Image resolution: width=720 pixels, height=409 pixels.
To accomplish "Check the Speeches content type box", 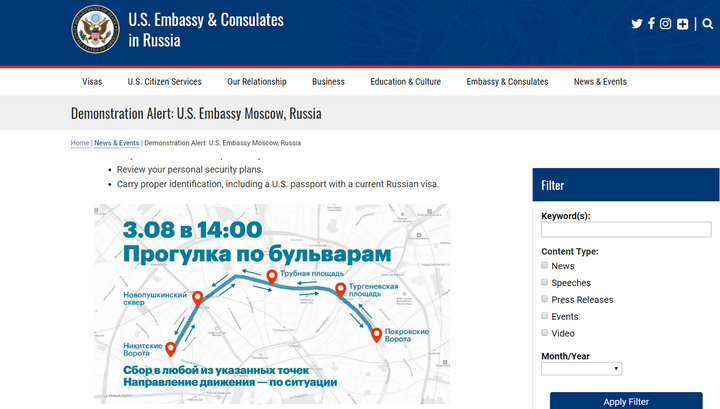I will point(545,282).
